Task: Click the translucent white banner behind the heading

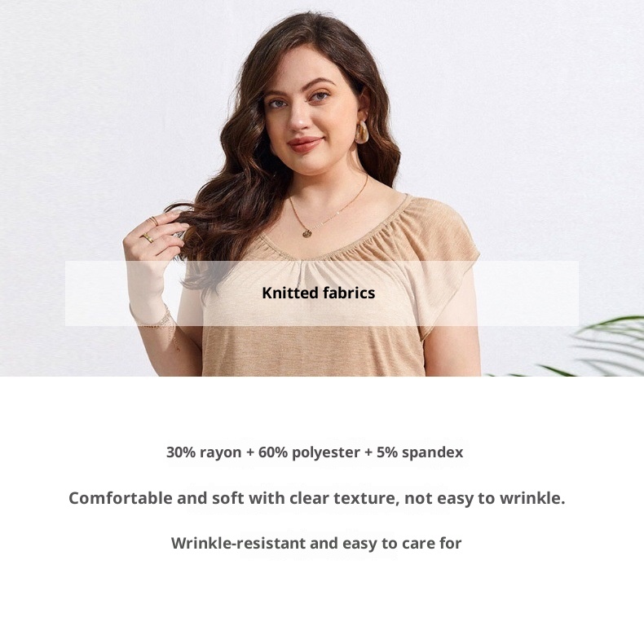Action: point(321,293)
